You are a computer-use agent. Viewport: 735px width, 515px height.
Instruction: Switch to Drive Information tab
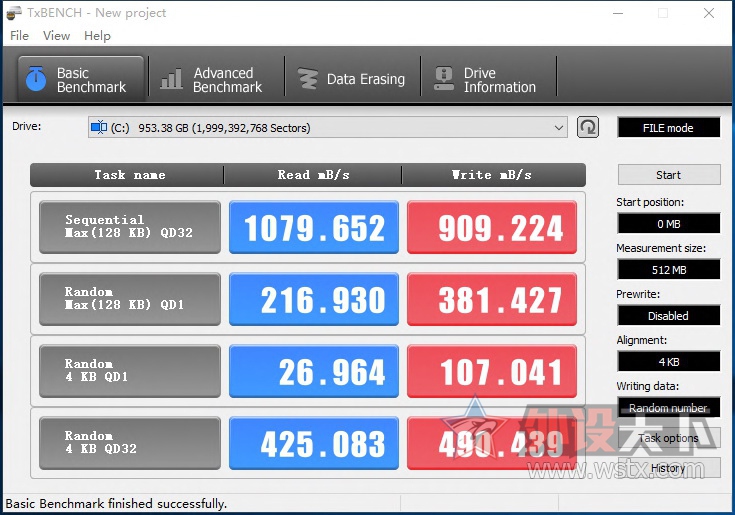coord(488,79)
